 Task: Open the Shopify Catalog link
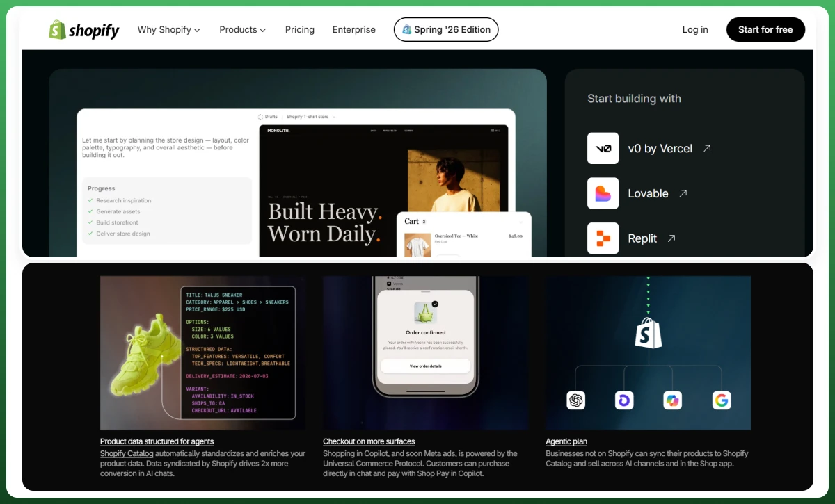tap(127, 454)
